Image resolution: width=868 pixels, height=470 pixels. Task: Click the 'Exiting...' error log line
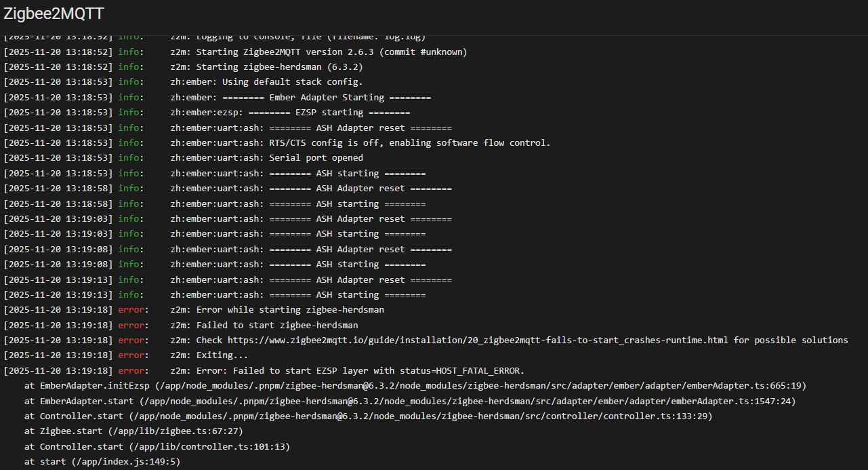point(222,355)
